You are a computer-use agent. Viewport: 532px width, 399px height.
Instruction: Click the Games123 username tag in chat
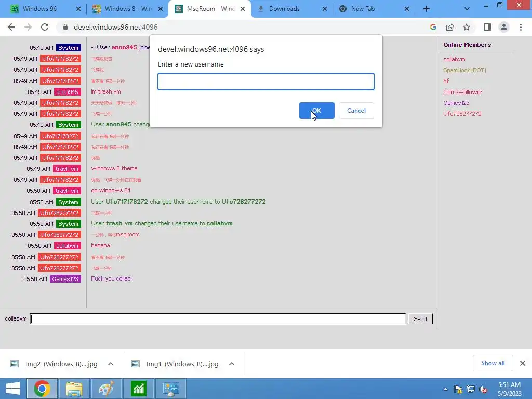click(x=65, y=279)
